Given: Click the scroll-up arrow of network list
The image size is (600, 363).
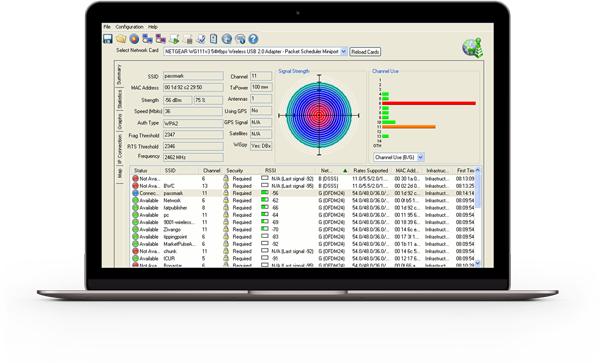Looking at the screenshot, I should [478, 170].
